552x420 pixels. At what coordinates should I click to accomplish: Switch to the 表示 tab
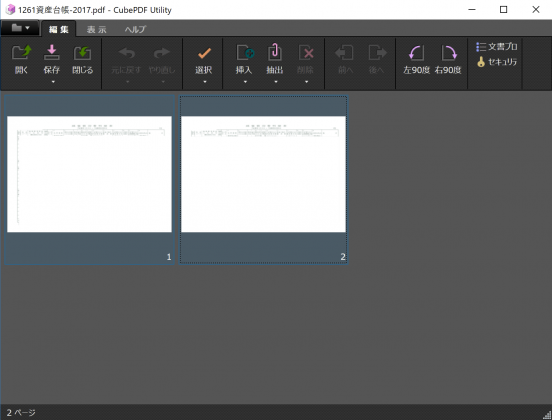96,29
